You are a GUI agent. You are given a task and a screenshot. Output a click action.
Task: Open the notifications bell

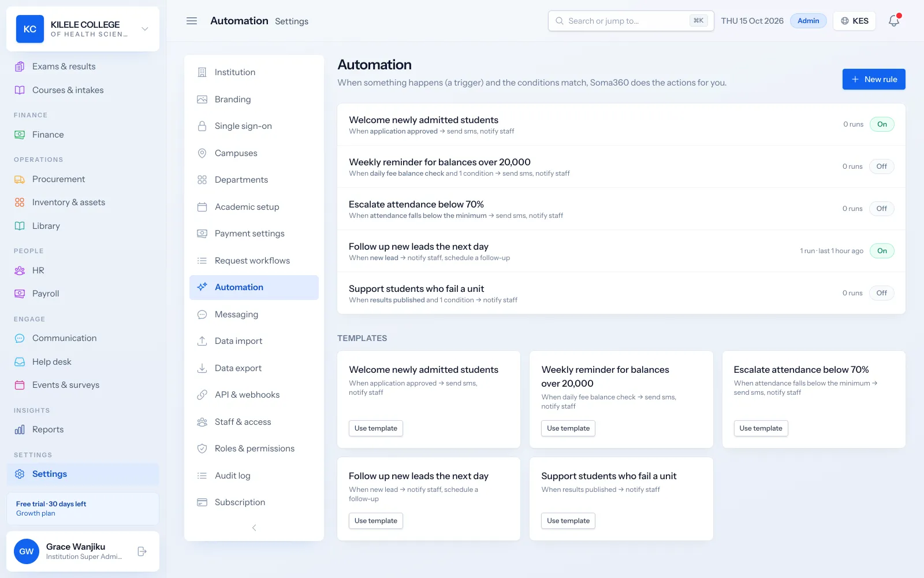tap(894, 21)
